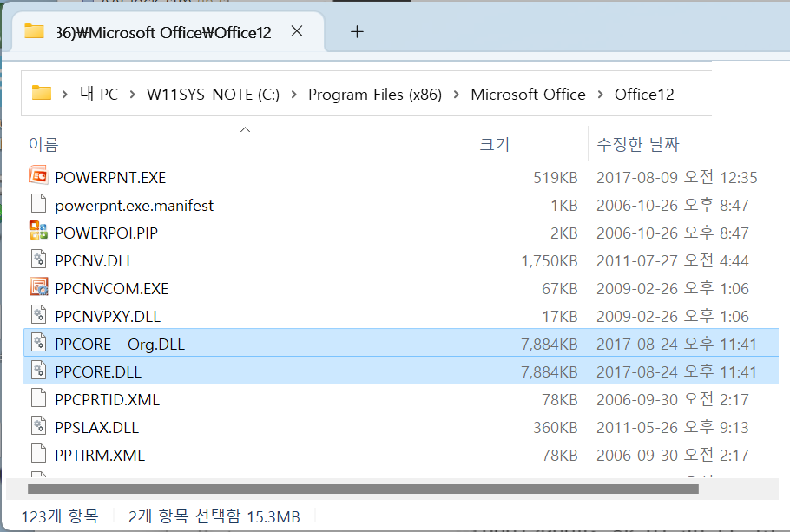Viewport: 790px width, 532px height.
Task: Navigate to W11SYS_NOTE (C:) breadcrumb
Action: (213, 95)
